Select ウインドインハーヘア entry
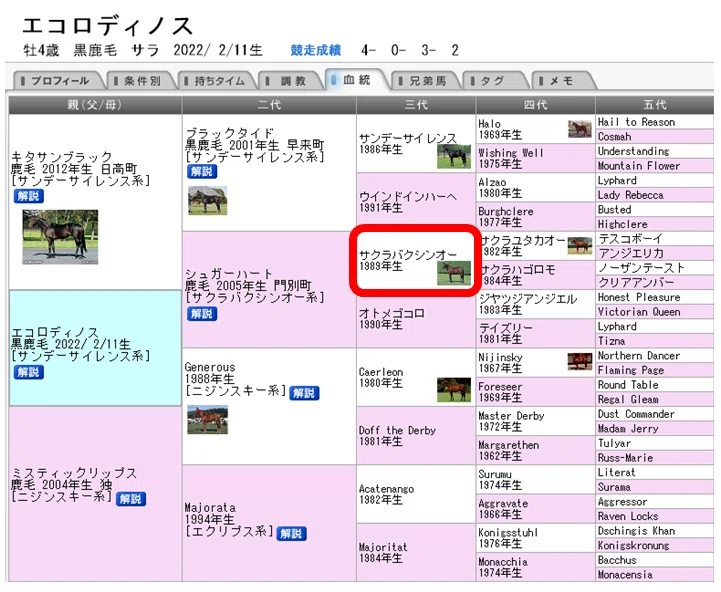The image size is (721, 592). [416, 202]
